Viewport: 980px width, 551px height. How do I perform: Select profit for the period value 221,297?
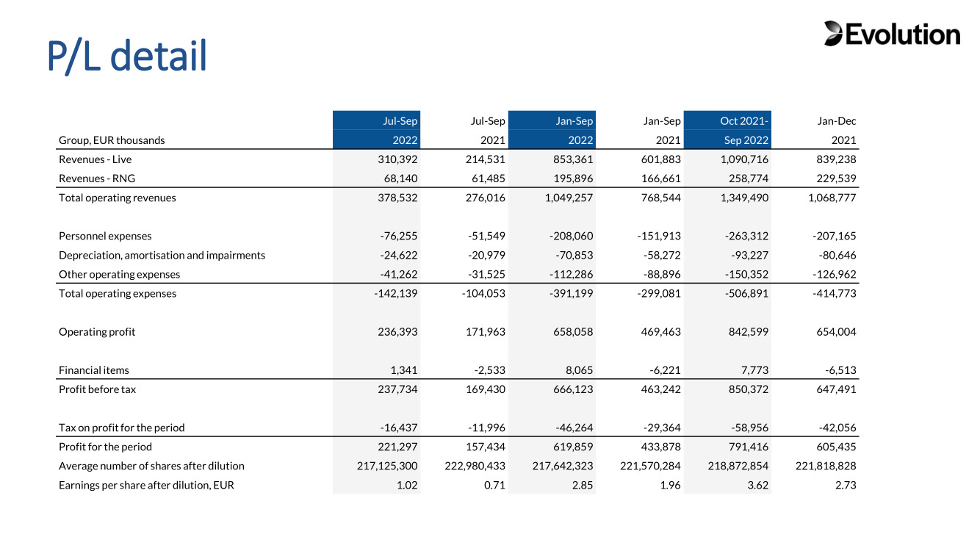(397, 447)
